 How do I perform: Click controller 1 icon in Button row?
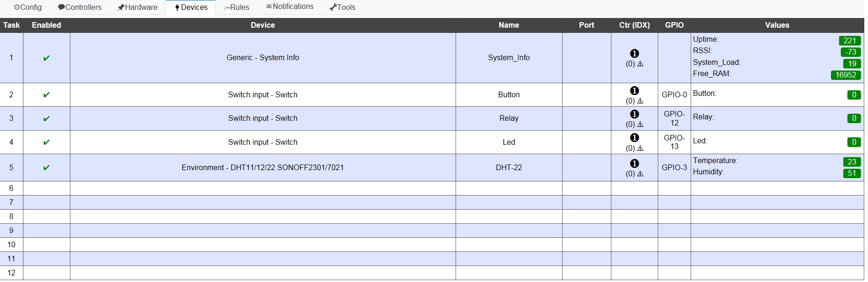pyautogui.click(x=634, y=91)
